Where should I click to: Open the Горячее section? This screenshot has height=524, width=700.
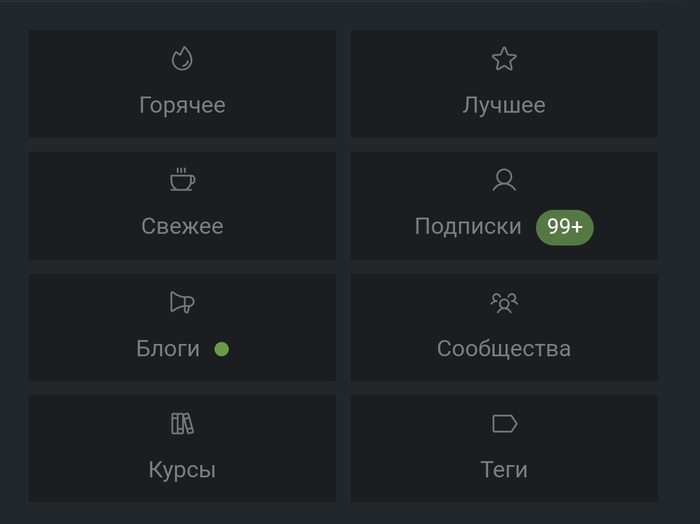182,105
